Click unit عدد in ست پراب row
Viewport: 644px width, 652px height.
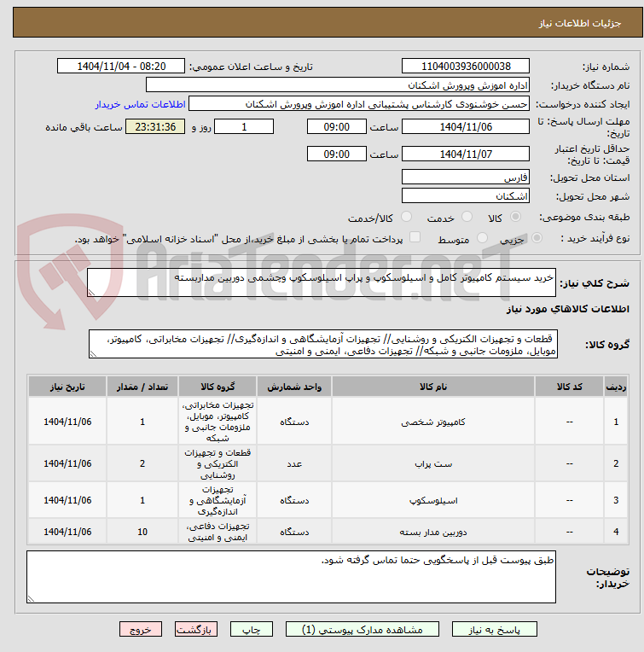(x=294, y=463)
